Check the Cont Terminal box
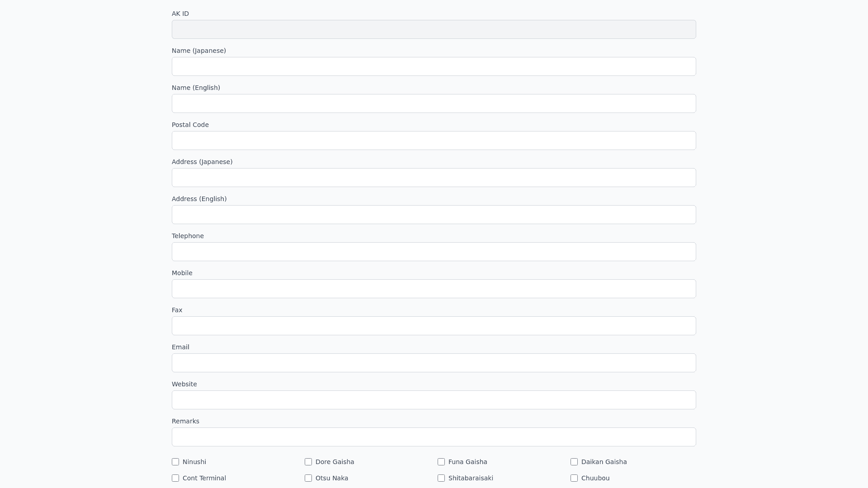This screenshot has width=868, height=488. (175, 478)
